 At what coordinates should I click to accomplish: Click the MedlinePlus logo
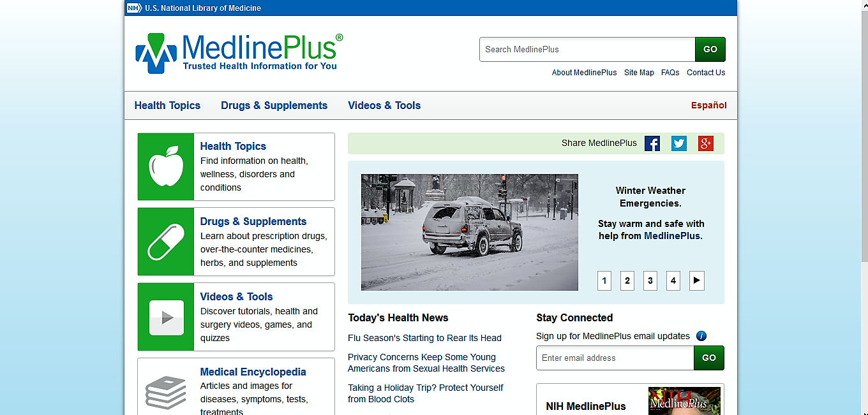239,53
